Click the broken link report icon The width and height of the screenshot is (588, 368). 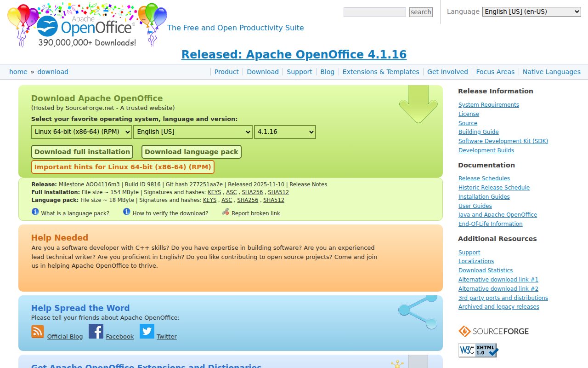click(x=225, y=212)
